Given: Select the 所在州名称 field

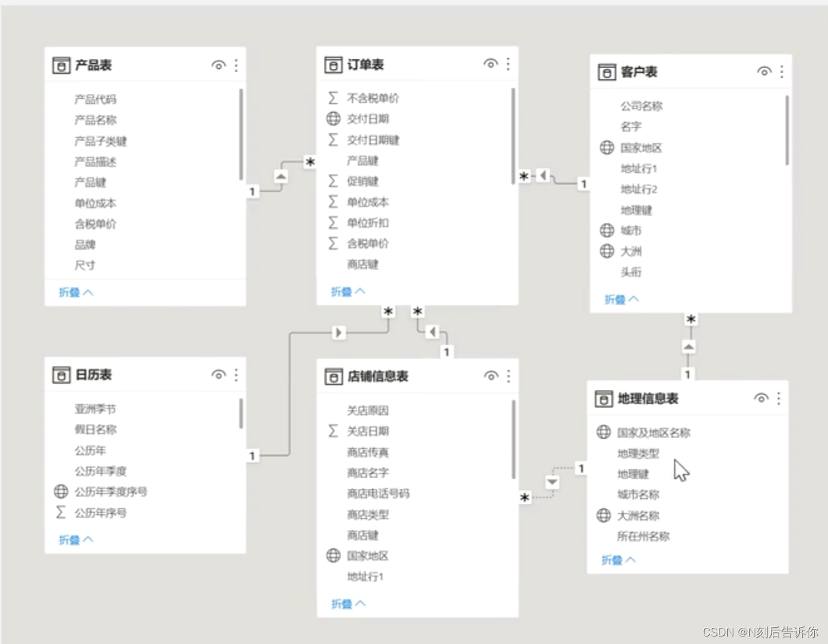Looking at the screenshot, I should (643, 536).
